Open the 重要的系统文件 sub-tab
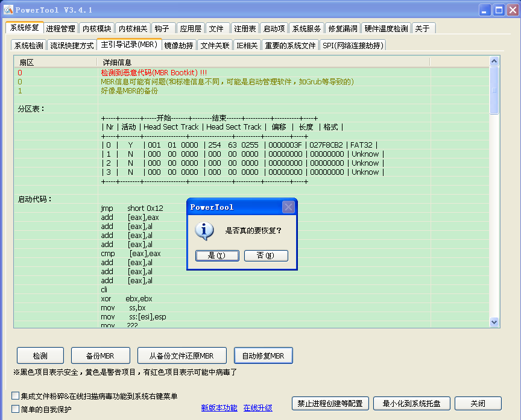521x420 pixels. 290,45
